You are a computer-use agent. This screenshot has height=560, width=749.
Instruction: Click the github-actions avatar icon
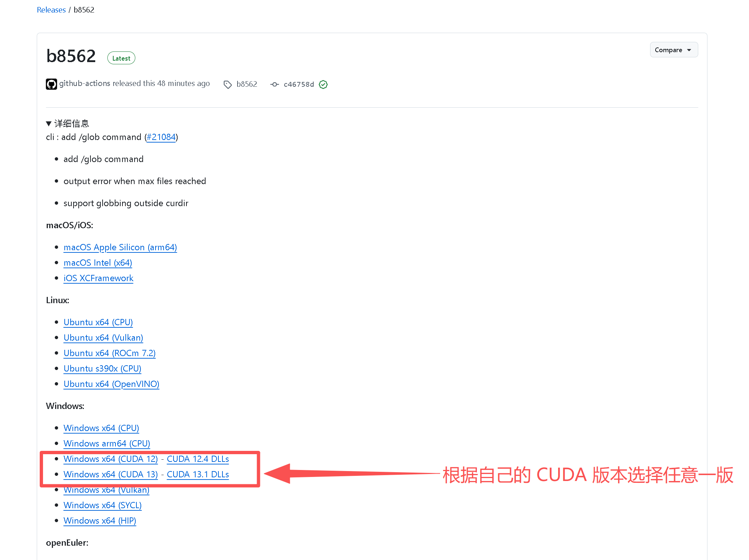51,84
